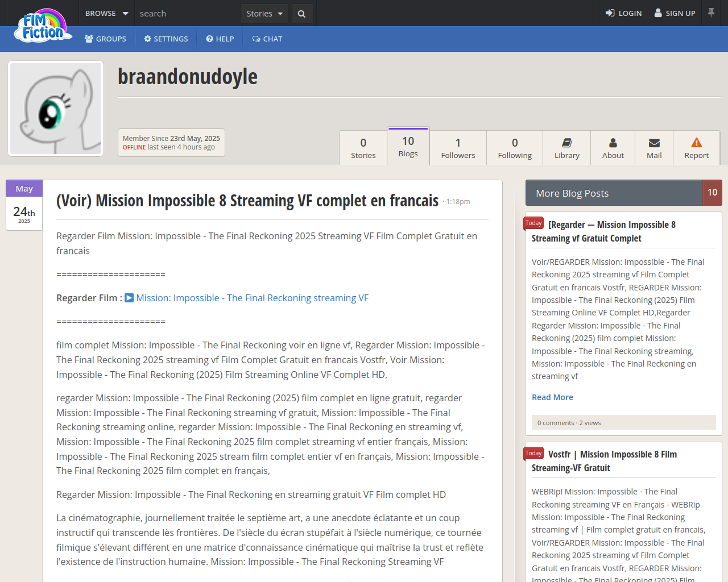This screenshot has width=728, height=582.
Task: Expand the Stories search type dropdown
Action: (264, 13)
